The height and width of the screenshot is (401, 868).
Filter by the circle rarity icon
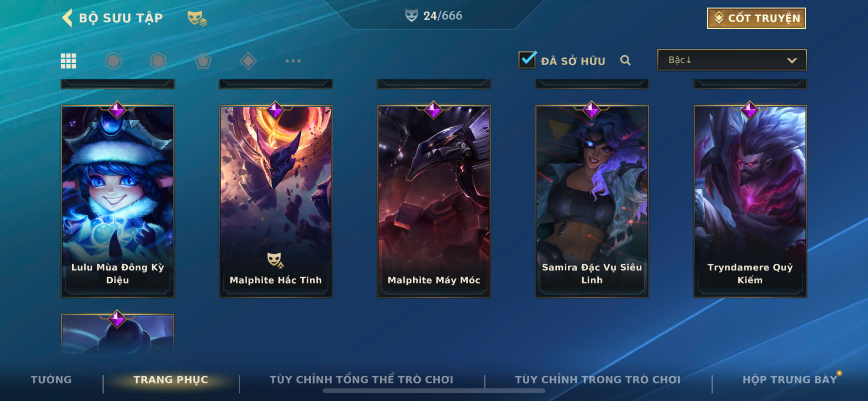[x=113, y=61]
